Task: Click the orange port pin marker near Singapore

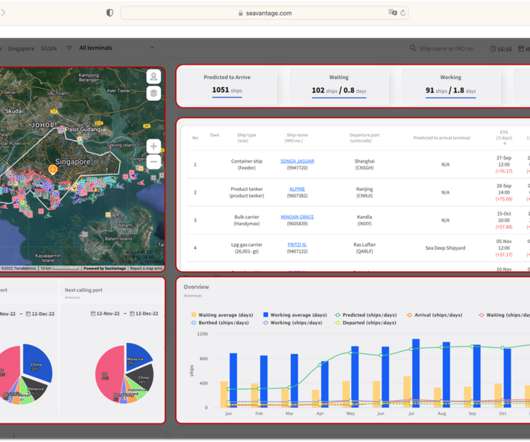Action: click(x=52, y=169)
